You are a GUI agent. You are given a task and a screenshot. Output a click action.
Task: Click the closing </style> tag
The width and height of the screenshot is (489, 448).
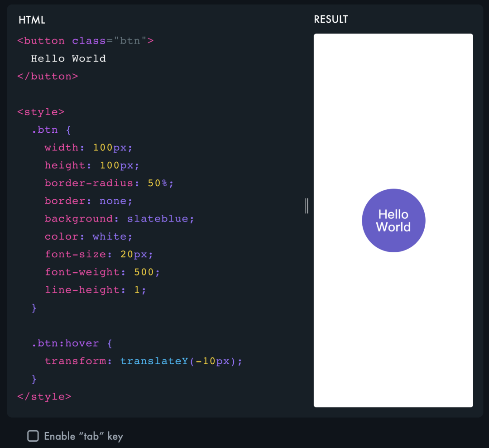[44, 396]
